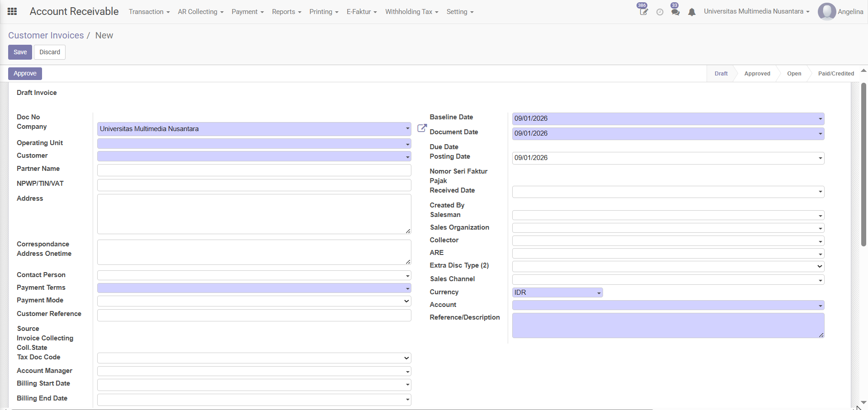
Task: Open the Currency IDR dropdown
Action: (x=599, y=293)
